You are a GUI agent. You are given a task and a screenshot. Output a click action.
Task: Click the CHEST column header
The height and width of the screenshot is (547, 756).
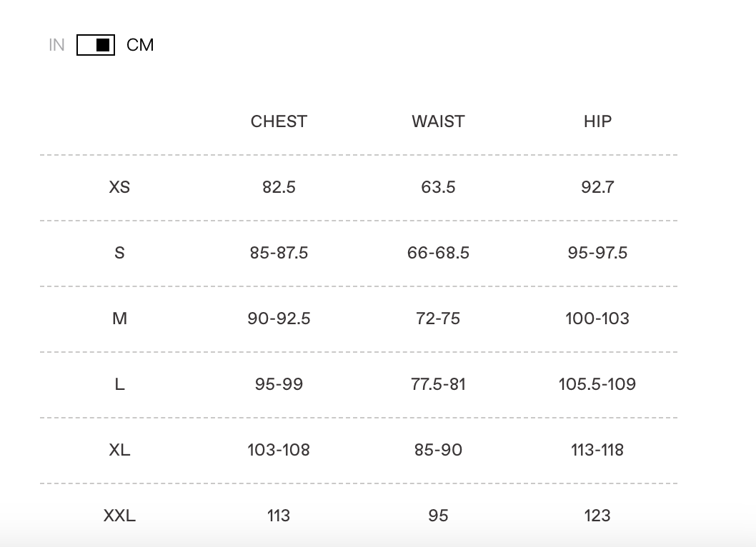click(279, 121)
